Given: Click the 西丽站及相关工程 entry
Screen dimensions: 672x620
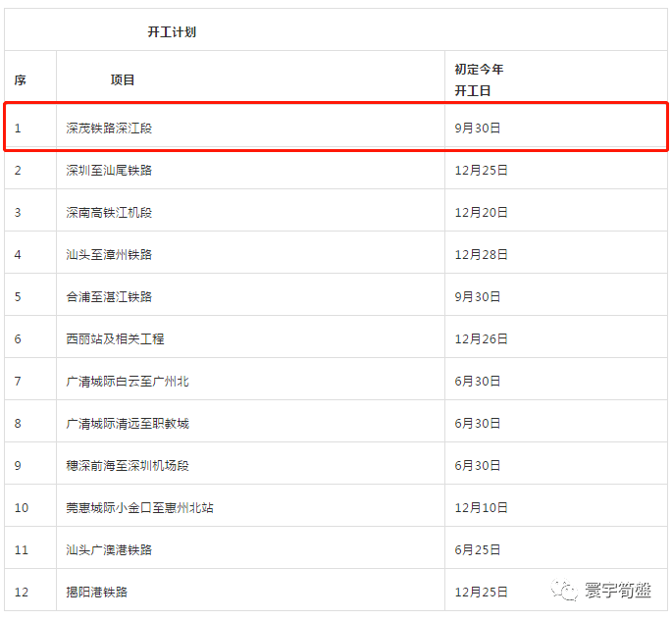Looking at the screenshot, I should [x=116, y=339].
